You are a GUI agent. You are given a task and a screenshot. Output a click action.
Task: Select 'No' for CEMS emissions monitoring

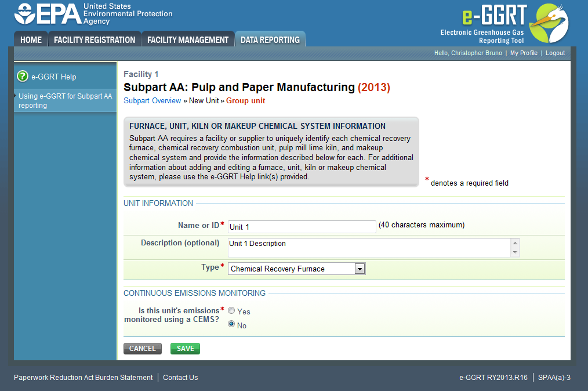231,324
